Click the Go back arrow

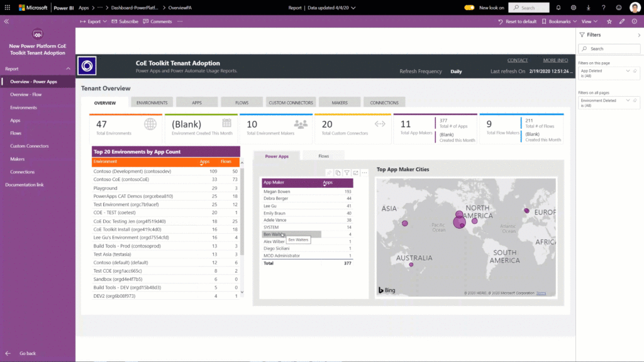tap(8, 353)
